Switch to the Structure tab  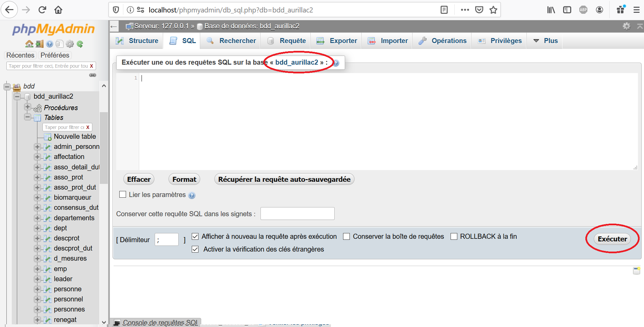click(x=137, y=41)
